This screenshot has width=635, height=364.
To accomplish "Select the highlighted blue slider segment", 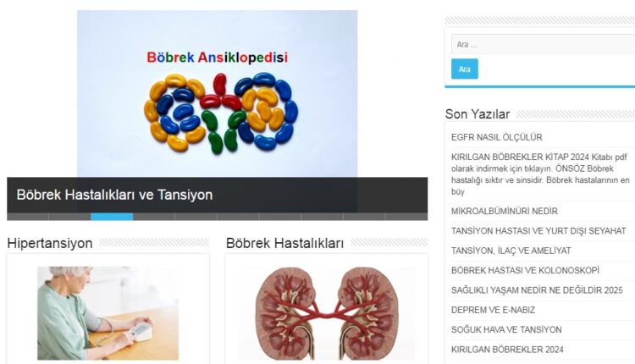I will pos(112,217).
